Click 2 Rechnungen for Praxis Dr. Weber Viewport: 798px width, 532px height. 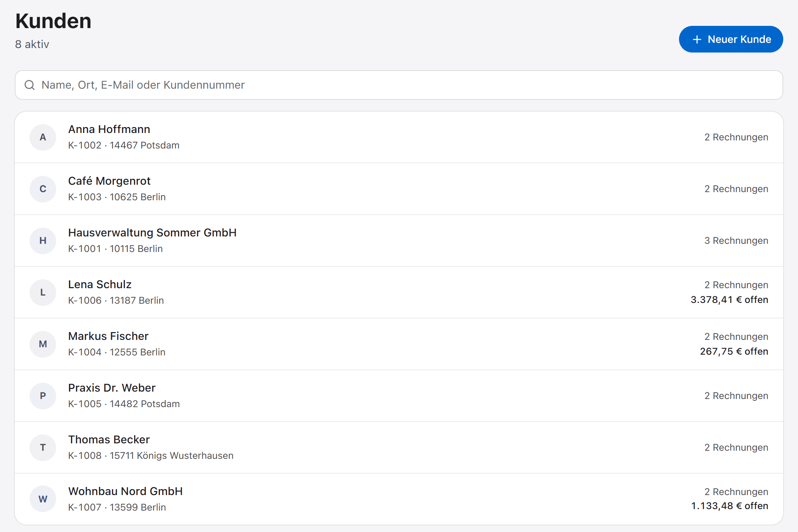pos(736,396)
